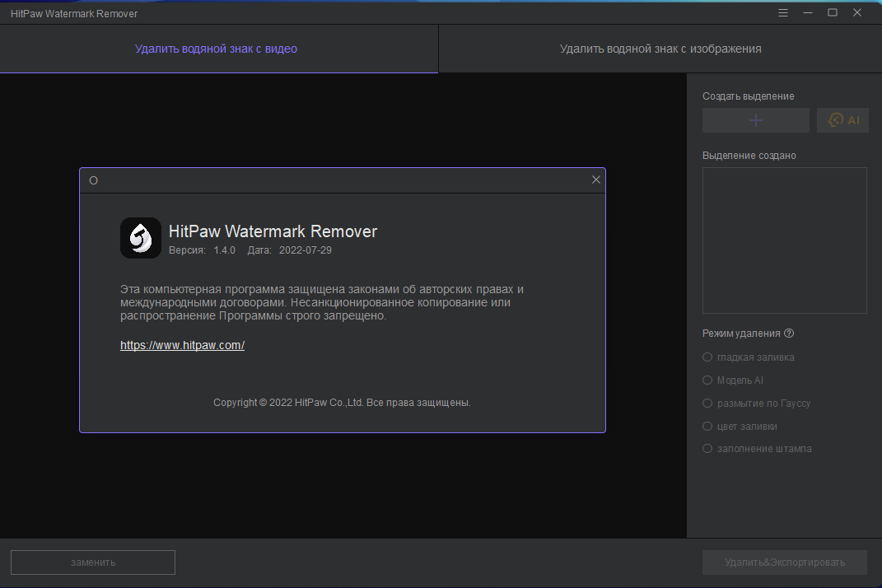The height and width of the screenshot is (588, 882).
Task: Click help icon beside Режим удаления
Action: (x=789, y=333)
